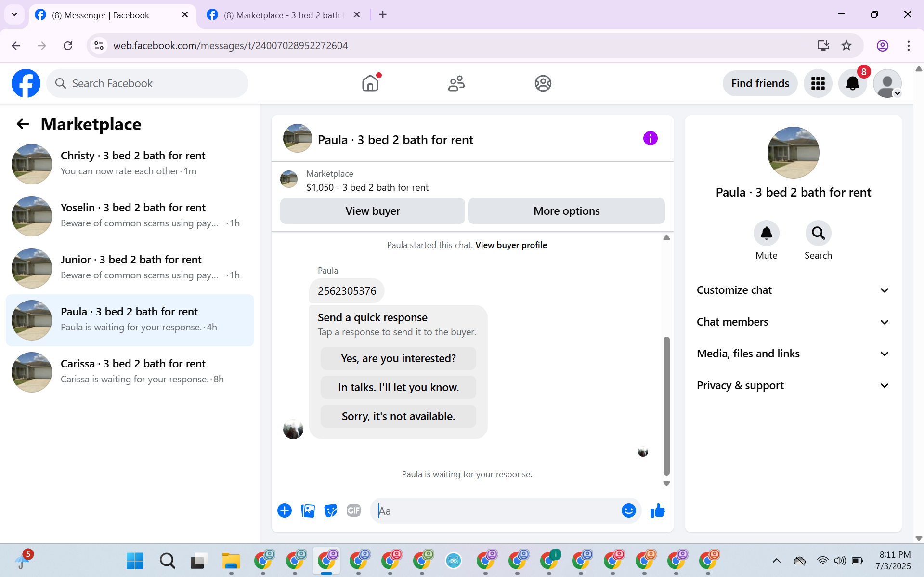Image resolution: width=924 pixels, height=577 pixels.
Task: Open the Groups icon in top navigation
Action: pyautogui.click(x=543, y=83)
